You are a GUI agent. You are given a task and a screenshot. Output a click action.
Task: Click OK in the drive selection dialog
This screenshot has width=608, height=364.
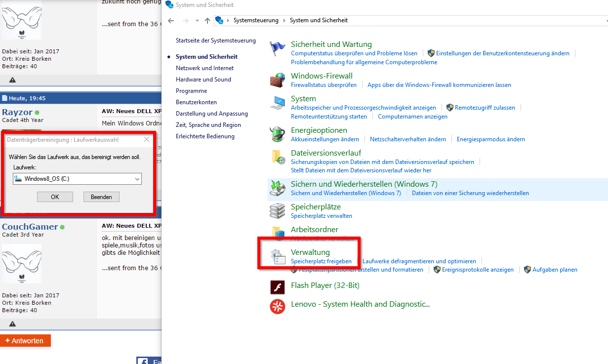click(55, 197)
